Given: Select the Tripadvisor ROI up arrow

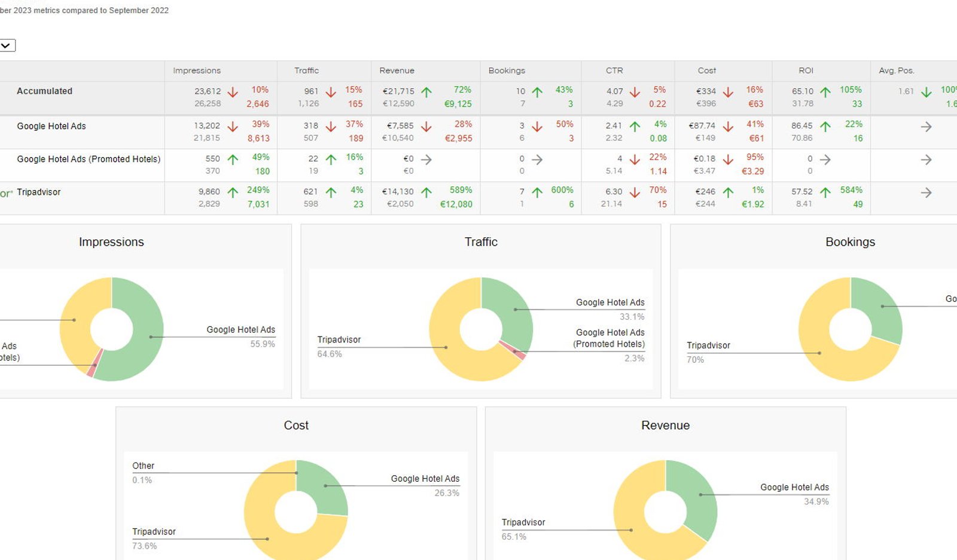Looking at the screenshot, I should (825, 192).
